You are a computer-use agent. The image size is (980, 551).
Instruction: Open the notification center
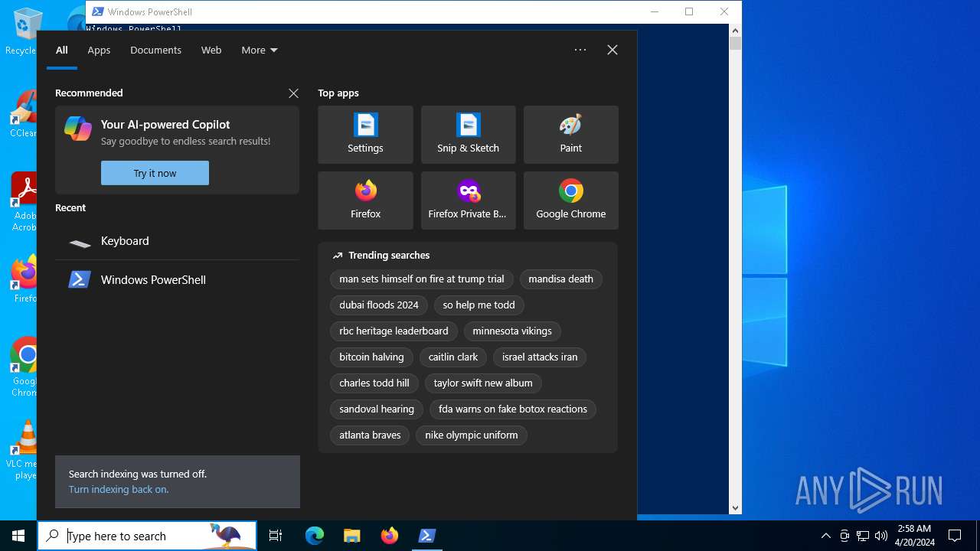click(x=955, y=536)
